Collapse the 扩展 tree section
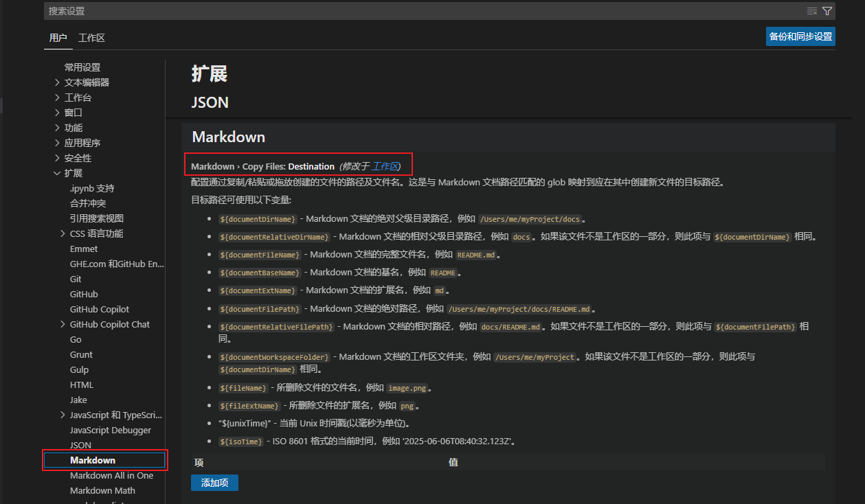This screenshot has width=865, height=504. [x=58, y=173]
